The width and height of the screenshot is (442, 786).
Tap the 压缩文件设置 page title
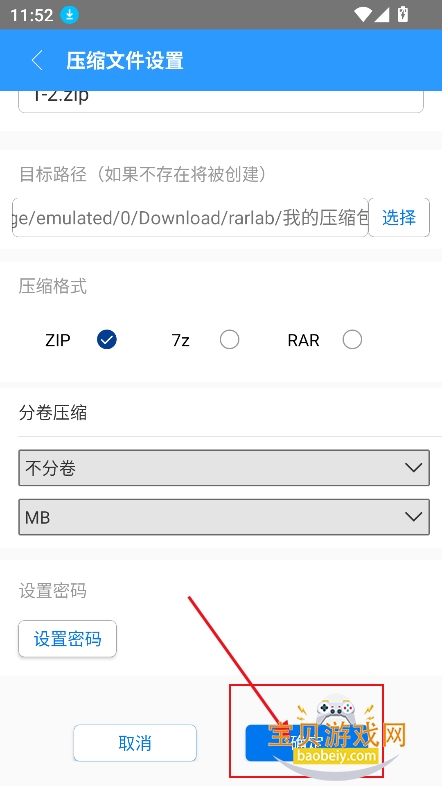coord(125,60)
